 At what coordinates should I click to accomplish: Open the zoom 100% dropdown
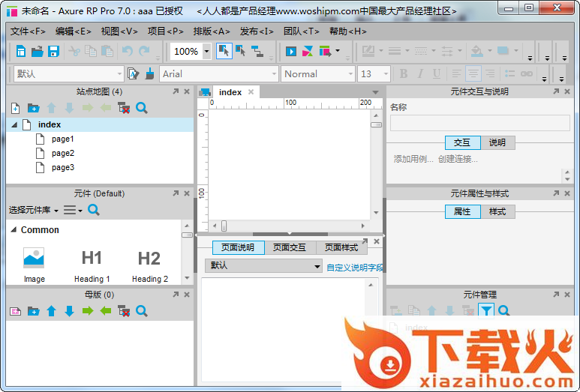(206, 52)
